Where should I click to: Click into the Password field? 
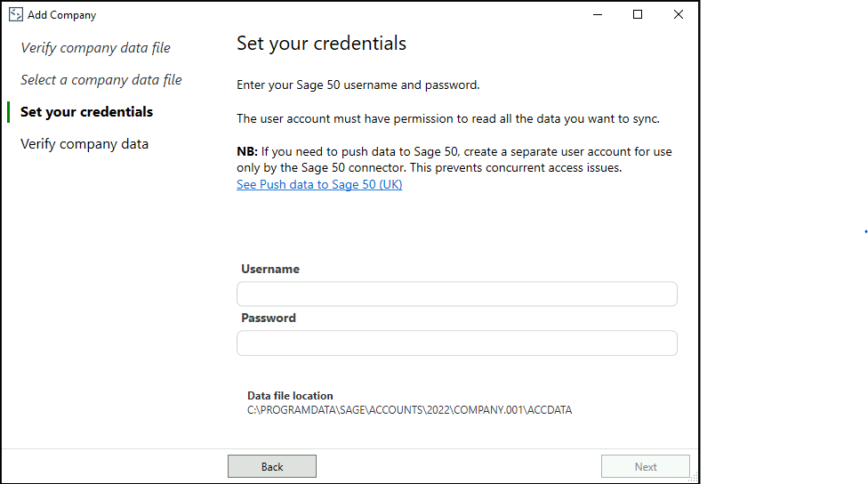[456, 343]
